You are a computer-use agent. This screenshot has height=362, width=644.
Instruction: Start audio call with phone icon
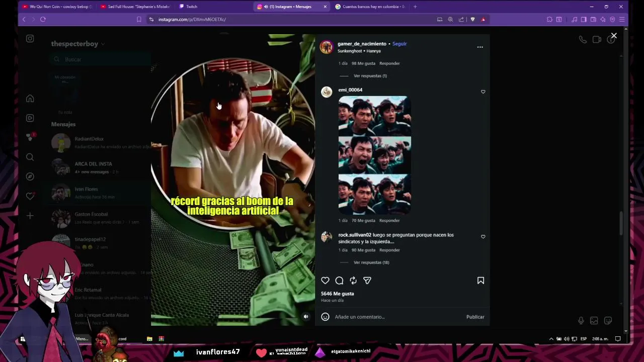(583, 39)
